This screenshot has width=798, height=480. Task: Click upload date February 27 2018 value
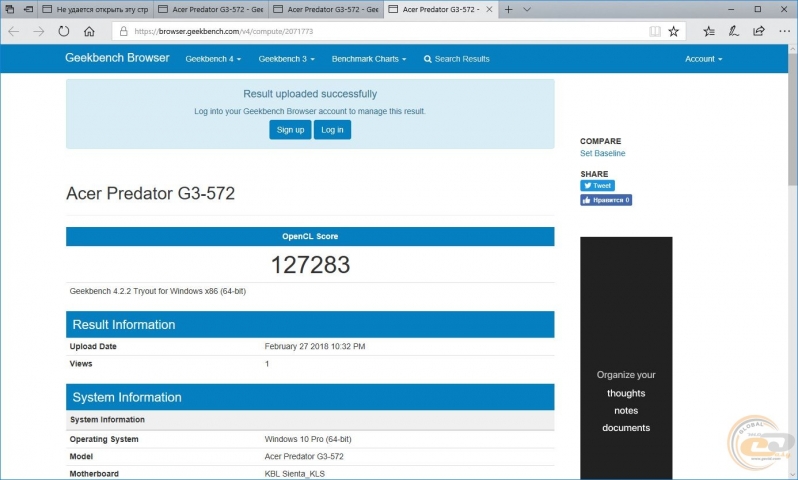pos(315,347)
